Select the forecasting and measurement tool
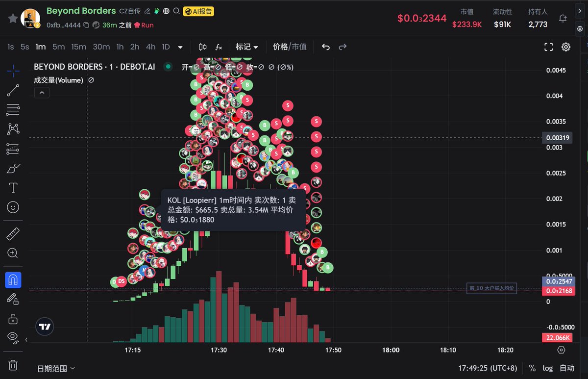The width and height of the screenshot is (588, 379). pos(13,149)
